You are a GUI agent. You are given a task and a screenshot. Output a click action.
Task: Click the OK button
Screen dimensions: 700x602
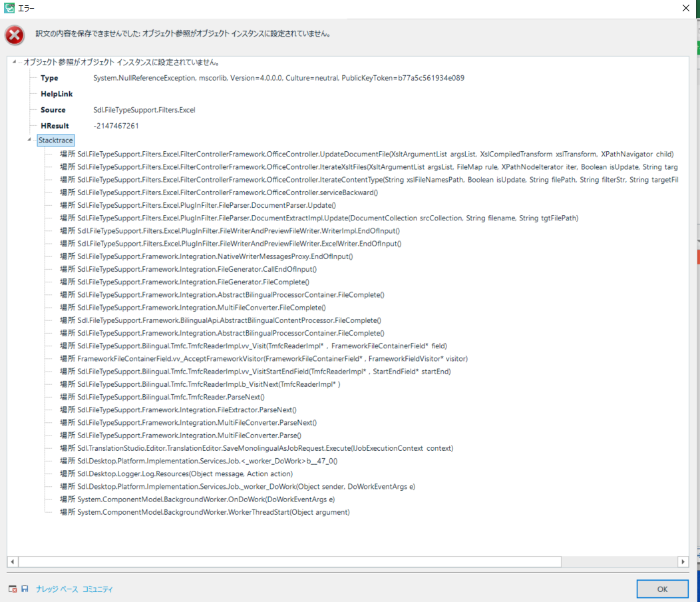pos(662,589)
